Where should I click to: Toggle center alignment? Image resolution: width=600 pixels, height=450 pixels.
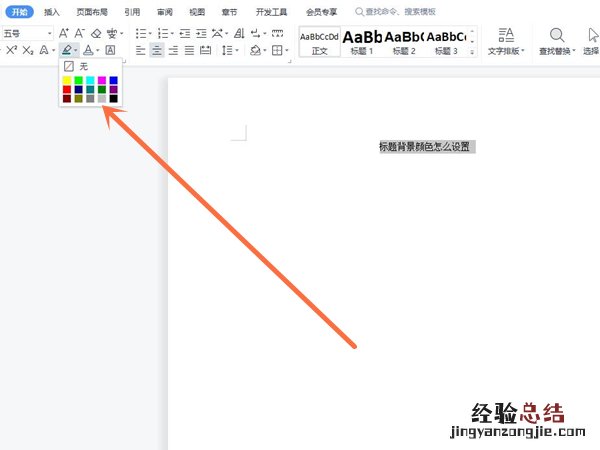click(x=157, y=50)
